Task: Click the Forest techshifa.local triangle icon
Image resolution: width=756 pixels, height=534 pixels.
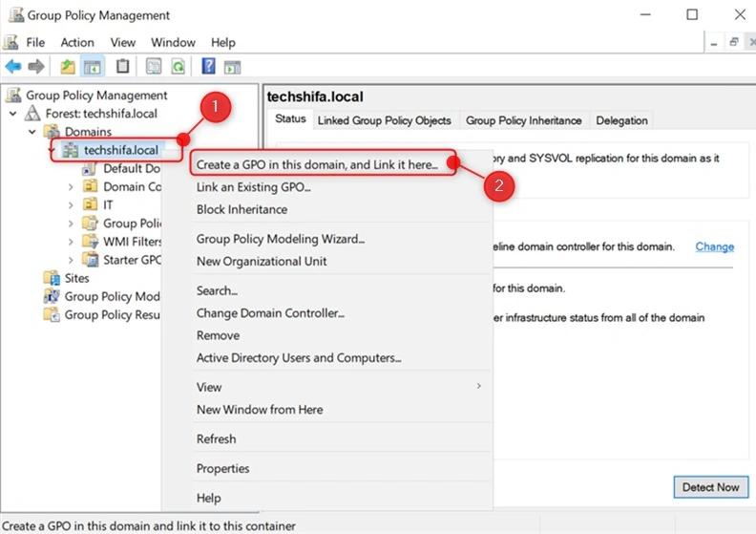Action: click(x=32, y=114)
